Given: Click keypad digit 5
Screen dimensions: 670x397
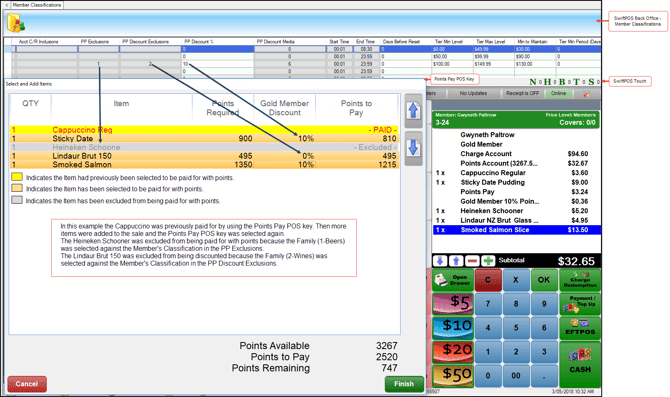Looking at the screenshot, I should 516,328.
